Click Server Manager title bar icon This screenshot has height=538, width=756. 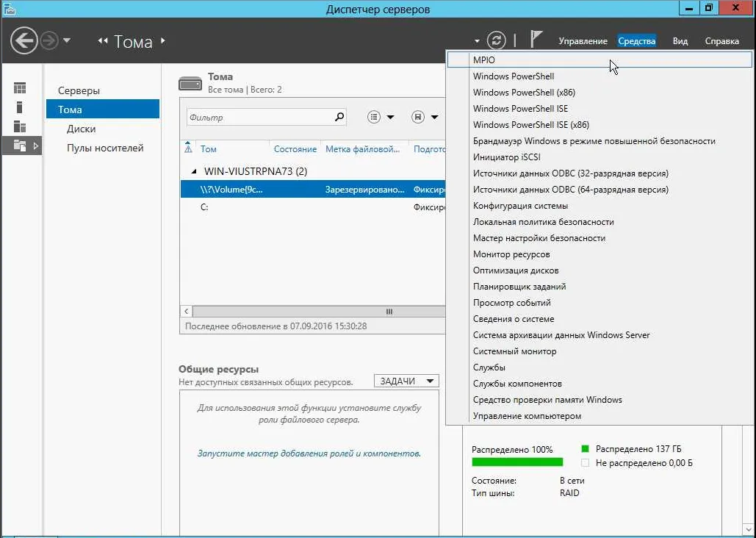tap(9, 8)
